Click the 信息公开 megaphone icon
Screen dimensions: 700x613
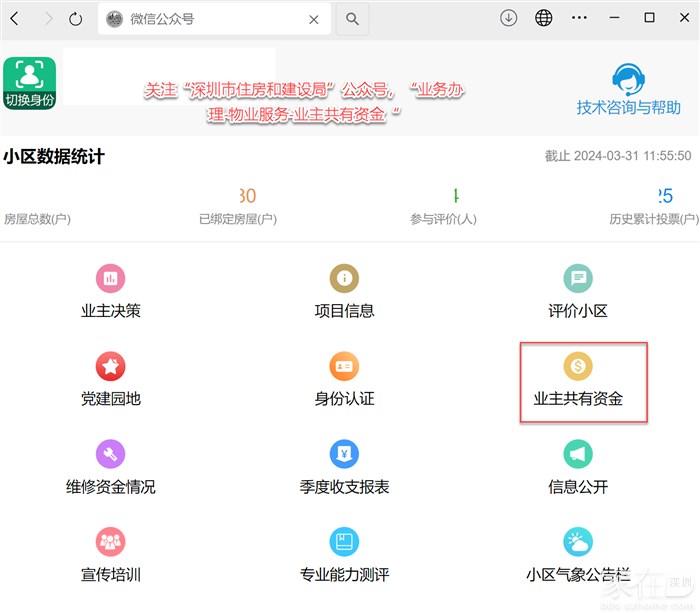pyautogui.click(x=577, y=454)
